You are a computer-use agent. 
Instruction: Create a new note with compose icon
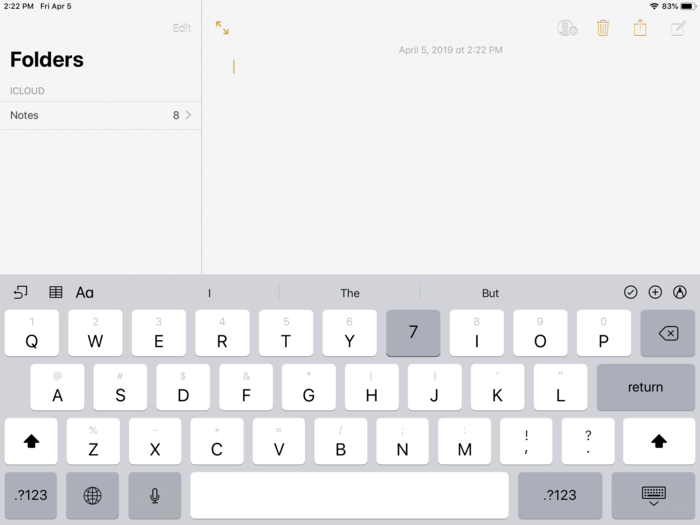point(678,28)
